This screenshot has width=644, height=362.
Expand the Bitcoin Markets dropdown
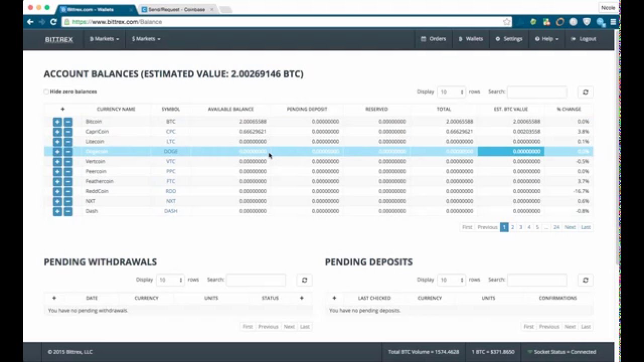(104, 39)
